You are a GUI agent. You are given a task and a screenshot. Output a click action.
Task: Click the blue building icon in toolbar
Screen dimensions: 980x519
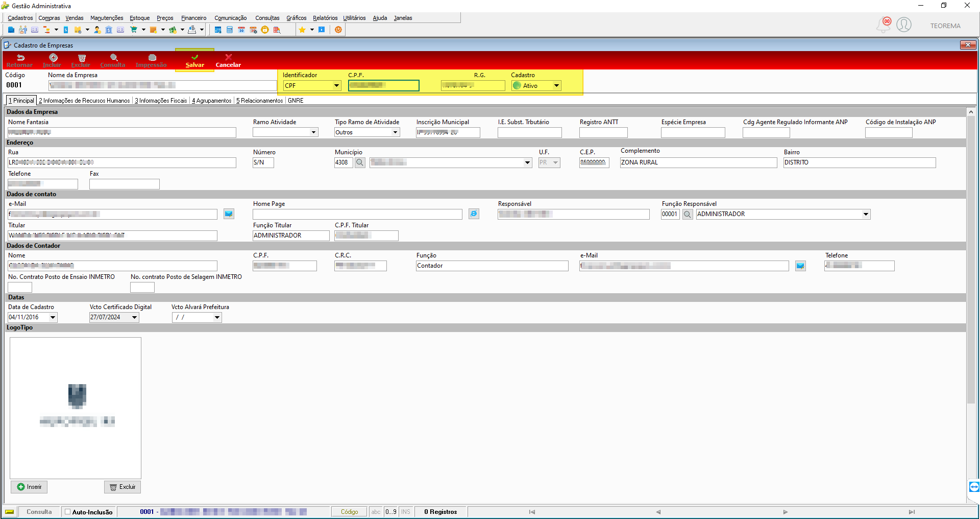coord(11,30)
